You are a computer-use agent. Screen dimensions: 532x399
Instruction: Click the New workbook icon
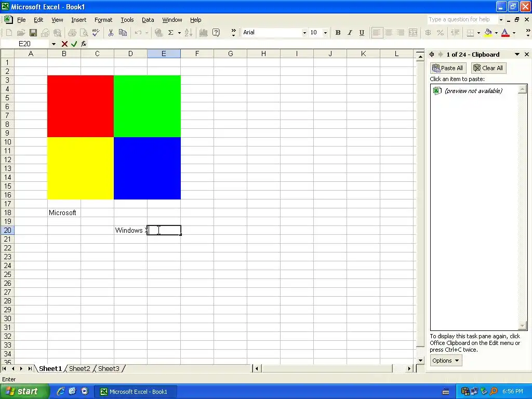click(x=9, y=33)
